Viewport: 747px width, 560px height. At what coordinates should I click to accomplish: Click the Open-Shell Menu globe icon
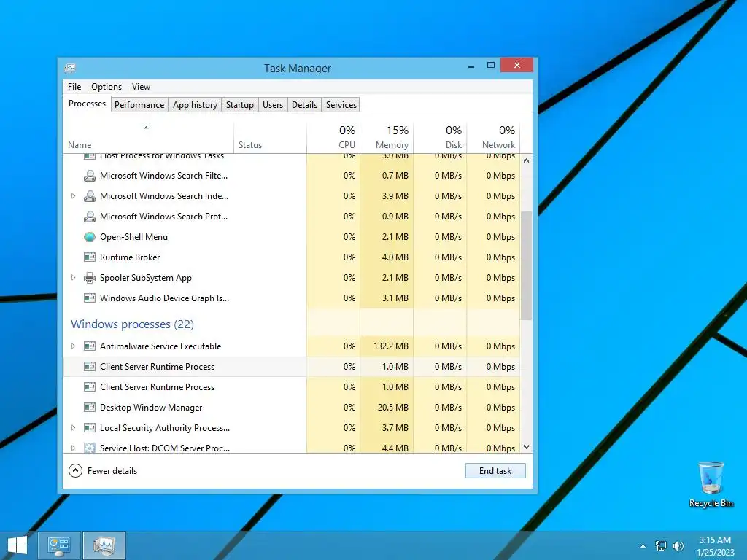click(x=90, y=237)
